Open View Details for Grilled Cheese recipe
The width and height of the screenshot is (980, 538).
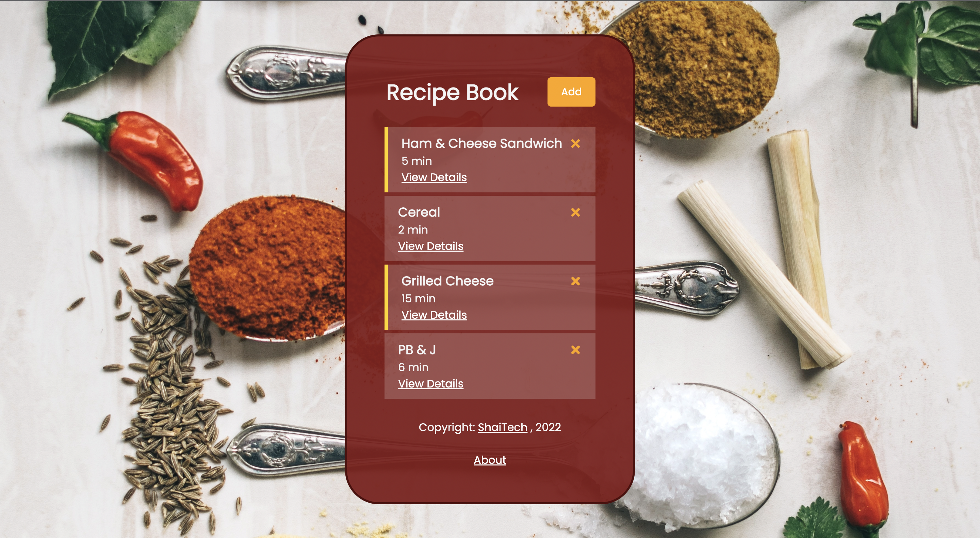(434, 314)
